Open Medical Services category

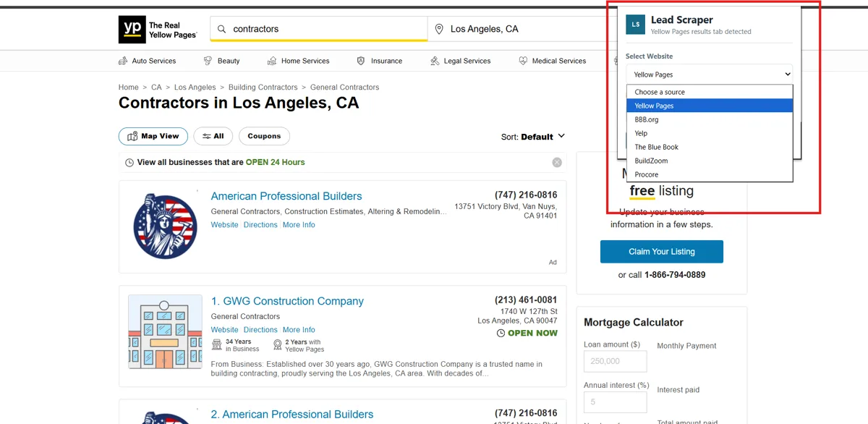tap(553, 61)
